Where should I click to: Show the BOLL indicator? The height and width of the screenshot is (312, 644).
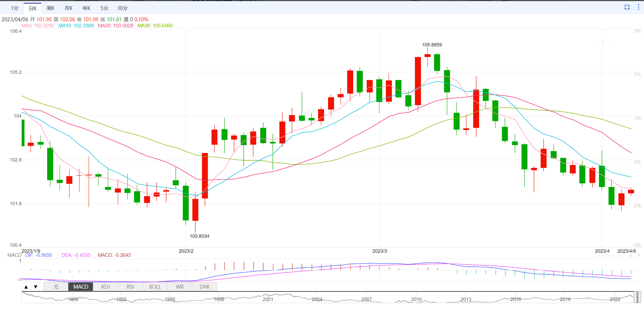155,287
